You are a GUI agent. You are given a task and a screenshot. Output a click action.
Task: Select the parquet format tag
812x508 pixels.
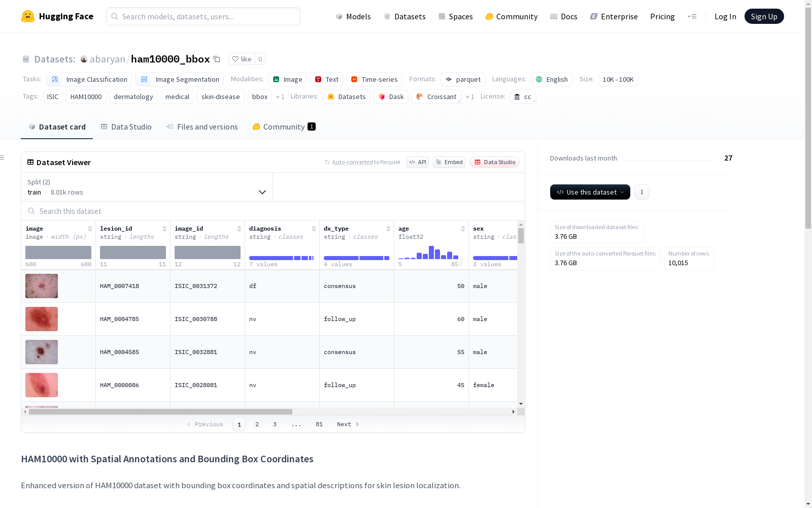(x=463, y=79)
